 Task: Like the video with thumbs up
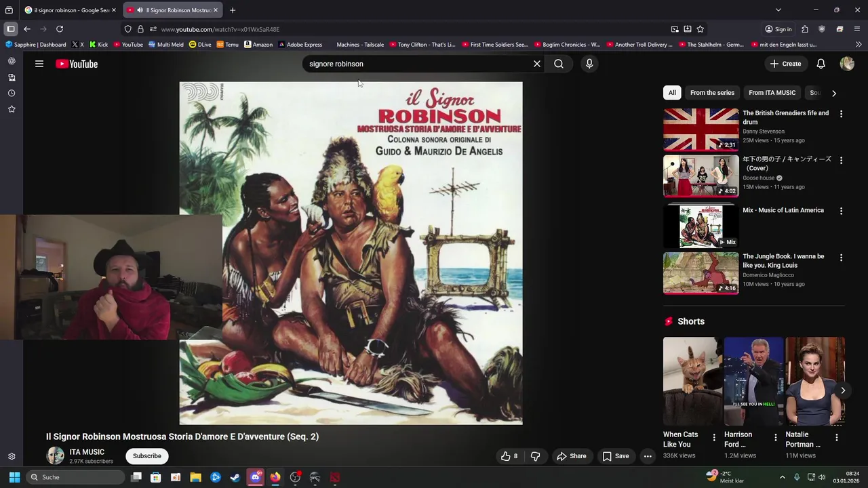[510, 456]
